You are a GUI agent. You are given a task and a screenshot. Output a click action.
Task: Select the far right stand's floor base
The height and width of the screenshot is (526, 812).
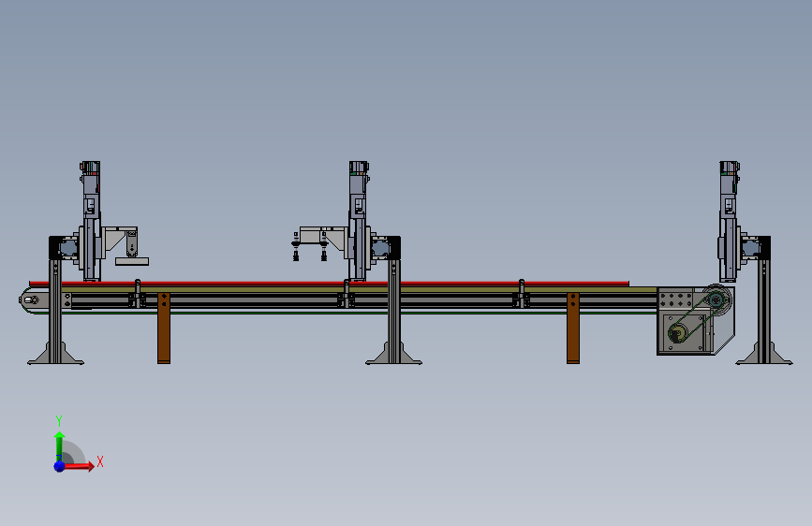point(764,354)
